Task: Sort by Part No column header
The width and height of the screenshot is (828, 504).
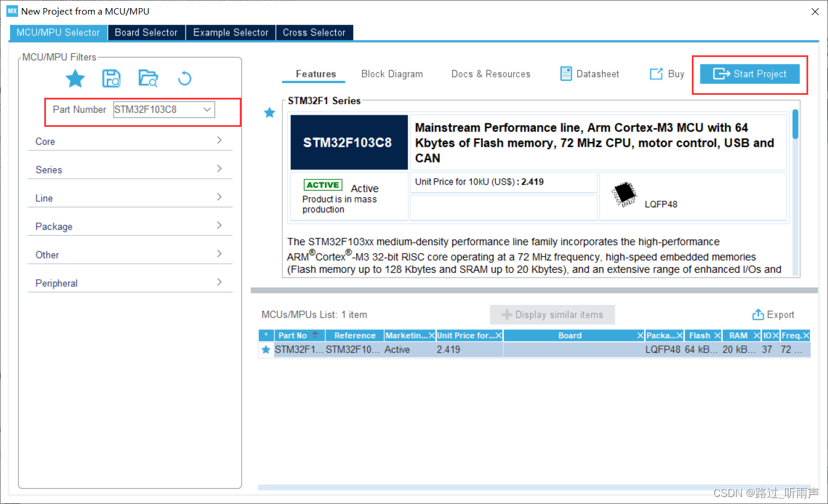Action: (x=299, y=335)
